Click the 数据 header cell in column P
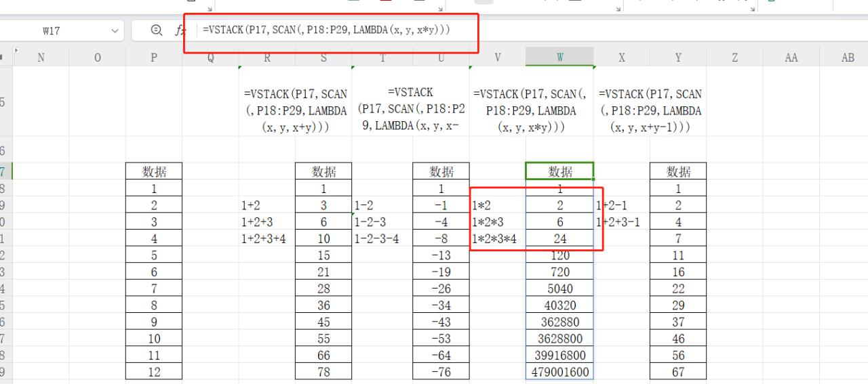Viewport: 868px width, 384px height. pos(154,171)
